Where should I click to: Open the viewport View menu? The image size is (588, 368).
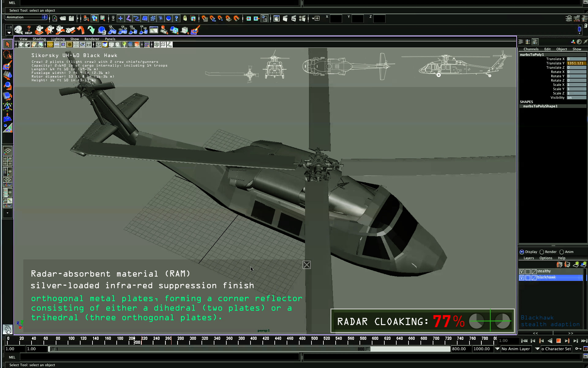(x=23, y=39)
